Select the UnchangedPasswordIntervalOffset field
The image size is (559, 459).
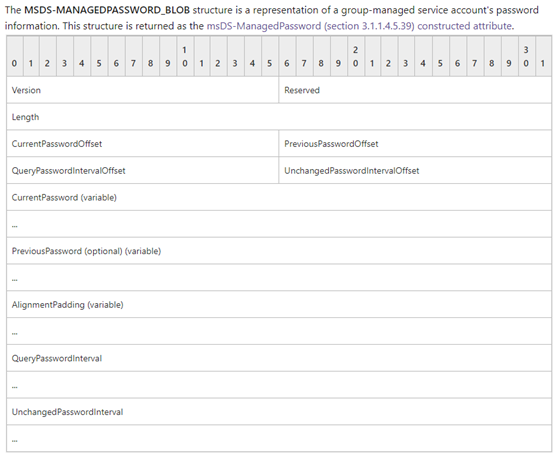click(415, 170)
